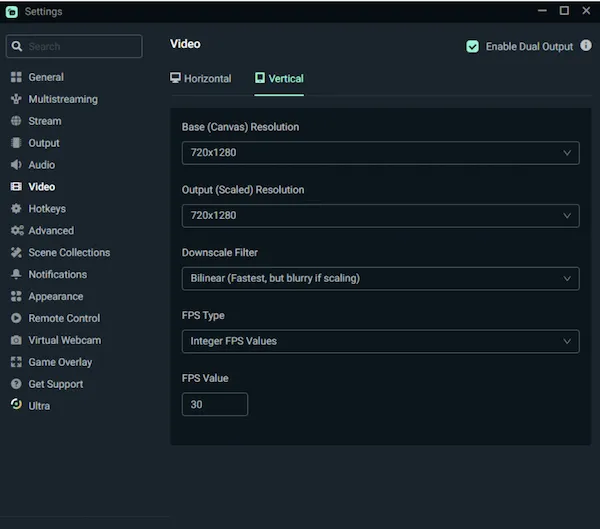Open the Base (Canvas) Resolution dropdown
The height and width of the screenshot is (529, 600).
point(380,153)
